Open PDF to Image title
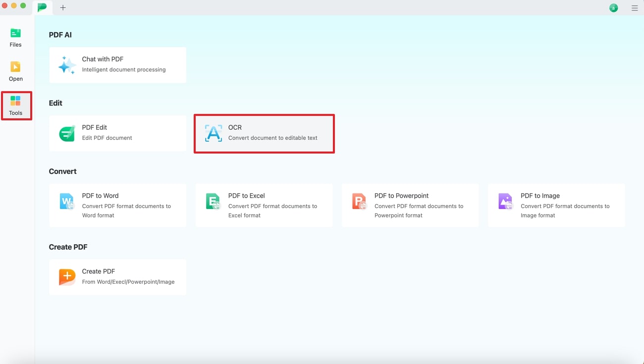Image resolution: width=644 pixels, height=364 pixels. point(540,196)
